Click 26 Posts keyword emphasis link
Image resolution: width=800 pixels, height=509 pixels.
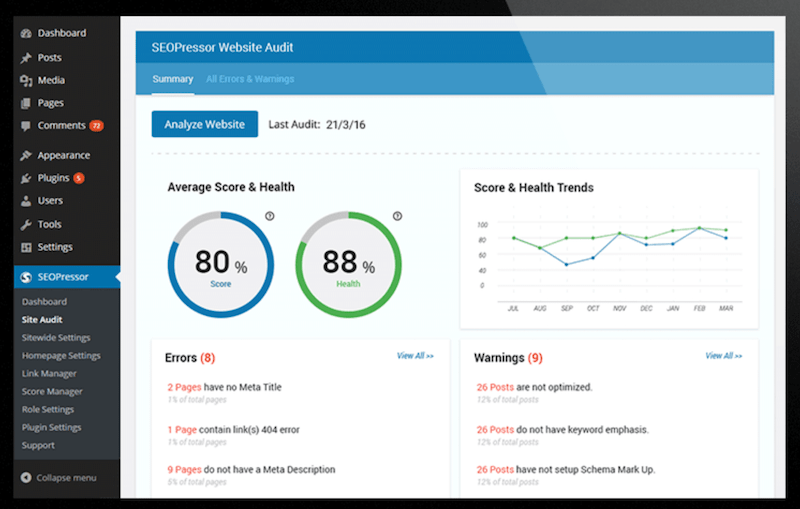[x=562, y=429]
